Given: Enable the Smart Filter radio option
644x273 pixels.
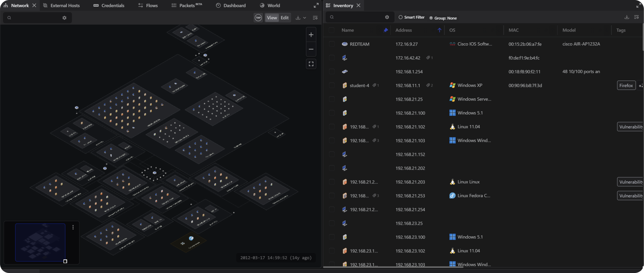Looking at the screenshot, I should pyautogui.click(x=400, y=17).
